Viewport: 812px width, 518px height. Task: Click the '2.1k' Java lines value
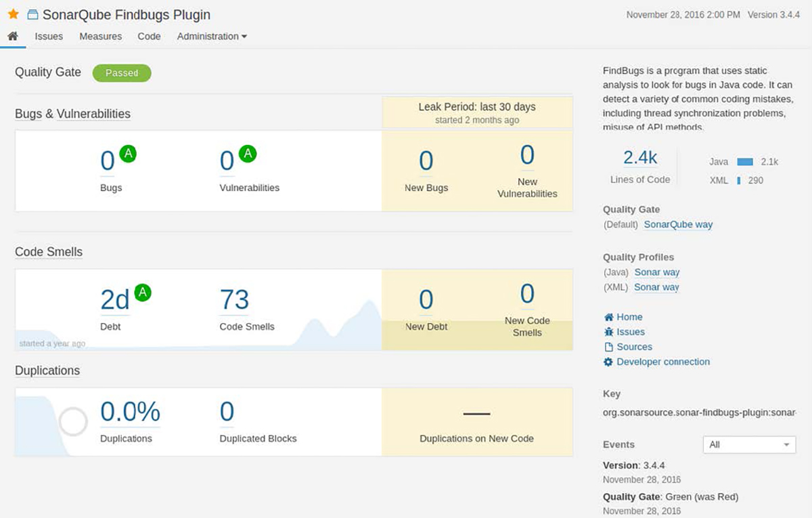coord(769,162)
